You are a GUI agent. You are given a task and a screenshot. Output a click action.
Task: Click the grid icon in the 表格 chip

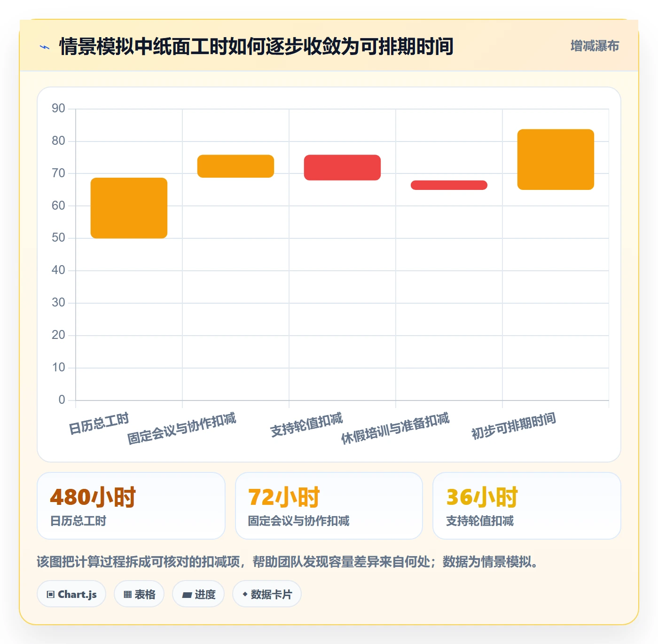127,595
